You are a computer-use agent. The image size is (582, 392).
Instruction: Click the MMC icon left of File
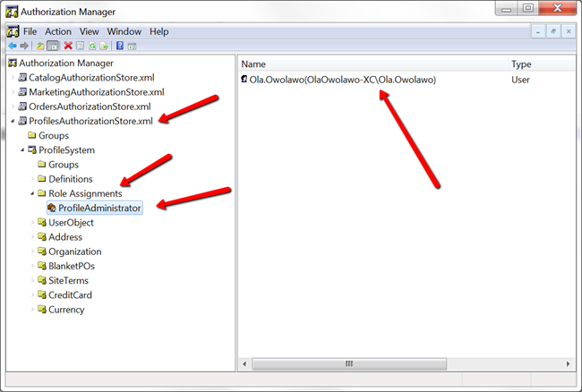pyautogui.click(x=13, y=31)
